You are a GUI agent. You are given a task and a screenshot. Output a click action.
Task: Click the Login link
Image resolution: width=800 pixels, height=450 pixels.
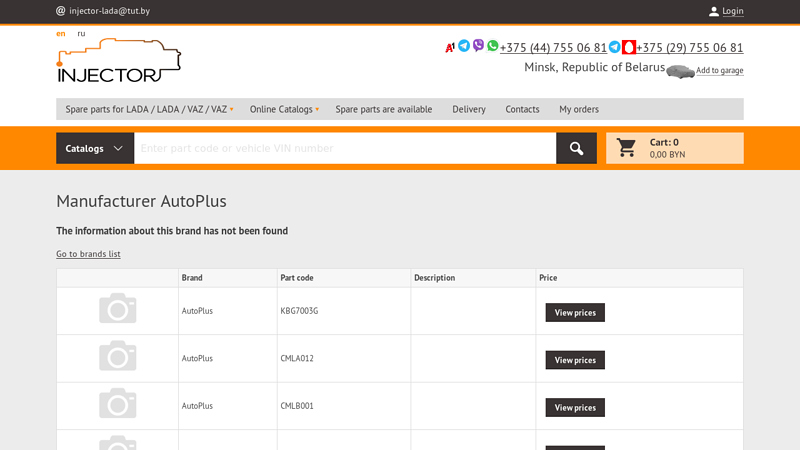point(733,11)
